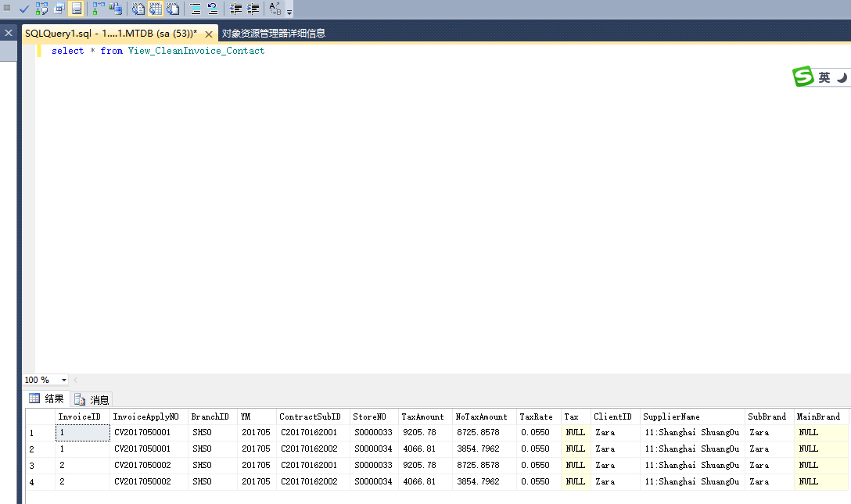Toggle the IntelliSense Enabled icon

click(77, 9)
